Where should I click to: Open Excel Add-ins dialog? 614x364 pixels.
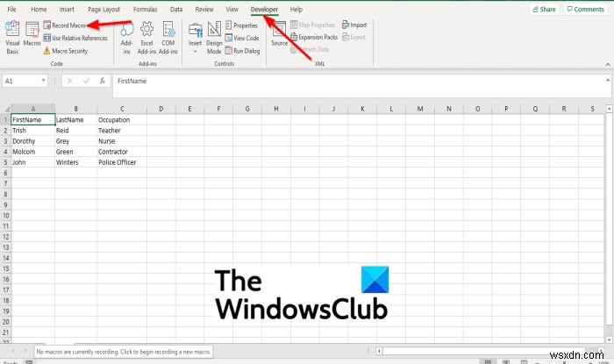pos(146,38)
